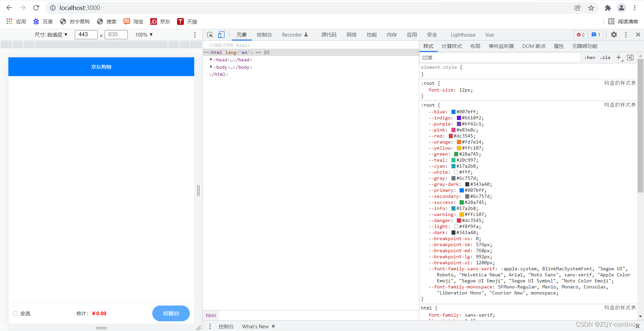The image size is (644, 331).
Task: Open the 京东 bookmark
Action: pyautogui.click(x=160, y=21)
